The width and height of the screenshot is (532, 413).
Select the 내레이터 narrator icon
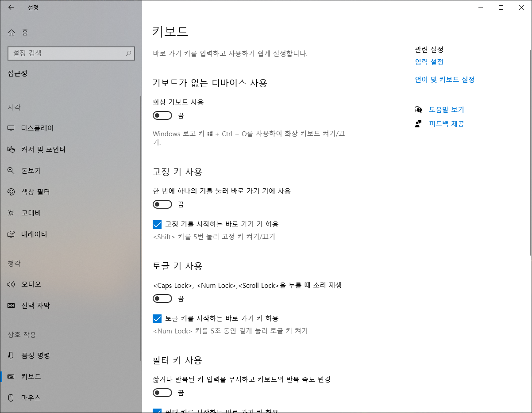coord(12,234)
